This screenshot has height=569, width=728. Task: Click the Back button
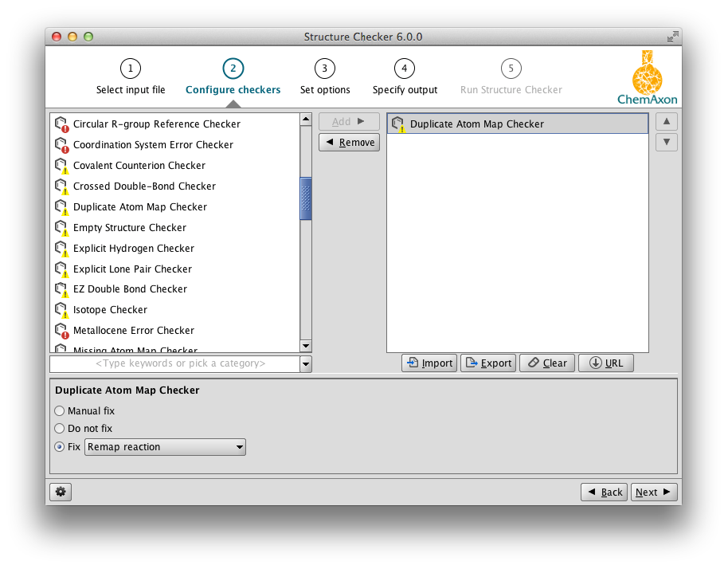pyautogui.click(x=604, y=492)
